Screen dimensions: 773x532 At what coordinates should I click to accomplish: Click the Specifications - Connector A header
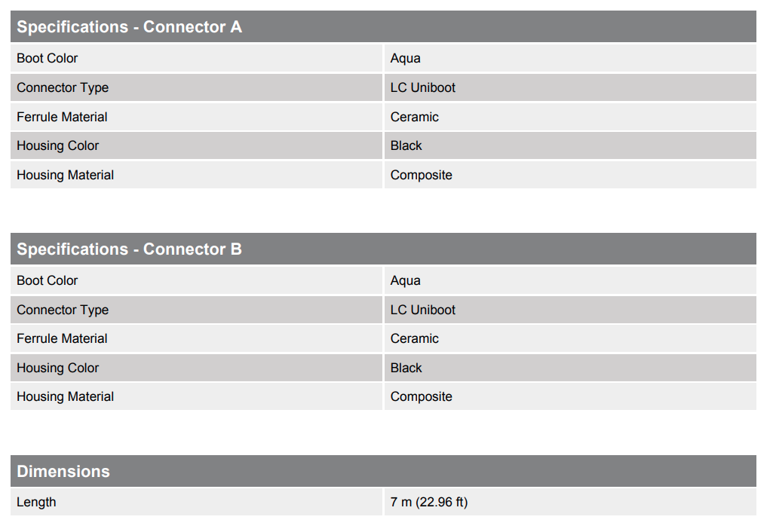click(x=129, y=27)
